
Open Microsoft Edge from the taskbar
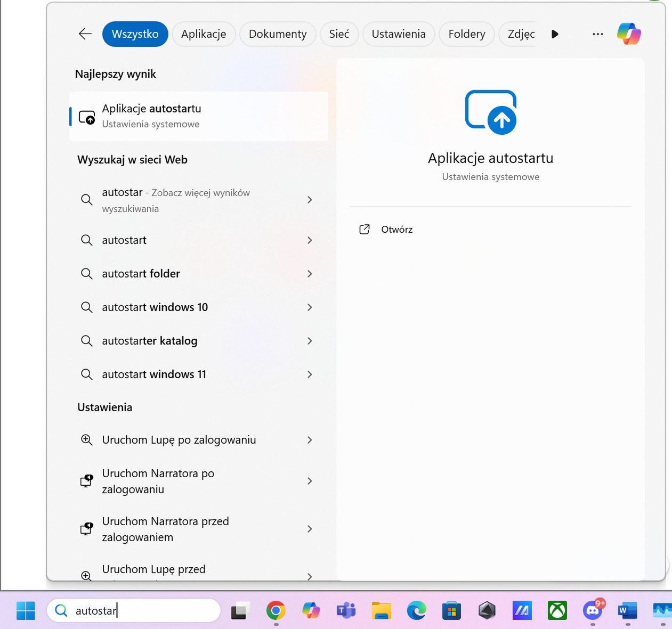[416, 610]
